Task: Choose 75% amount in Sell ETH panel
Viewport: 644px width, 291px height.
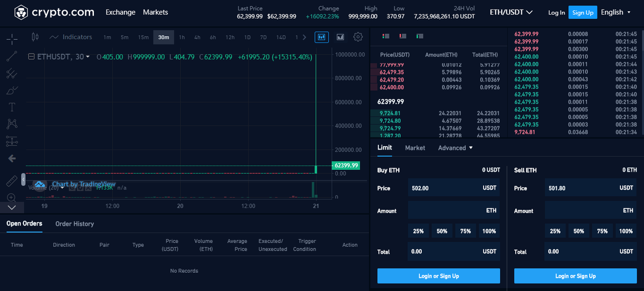Action: point(602,231)
